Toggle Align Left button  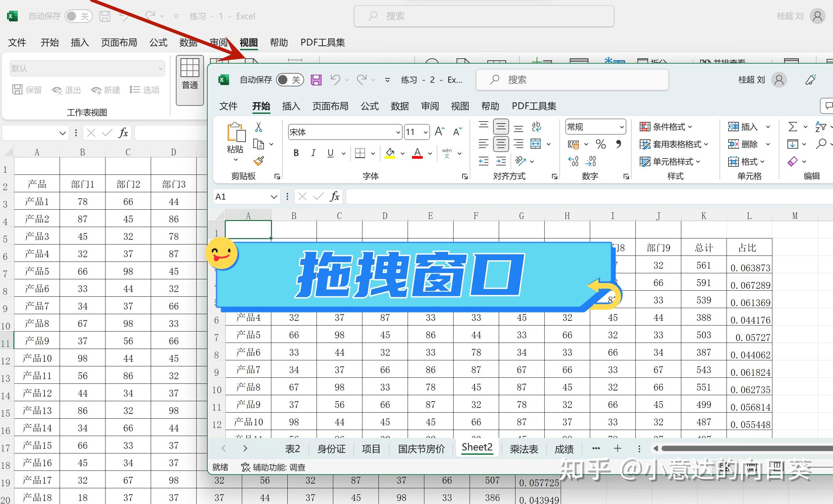point(484,144)
